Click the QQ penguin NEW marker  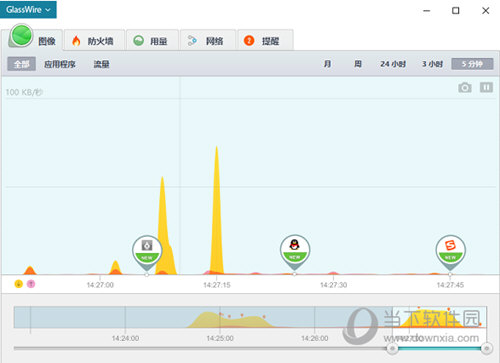[295, 252]
